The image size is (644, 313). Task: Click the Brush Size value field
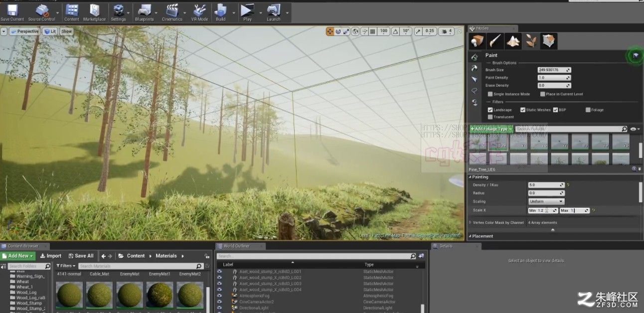point(554,70)
